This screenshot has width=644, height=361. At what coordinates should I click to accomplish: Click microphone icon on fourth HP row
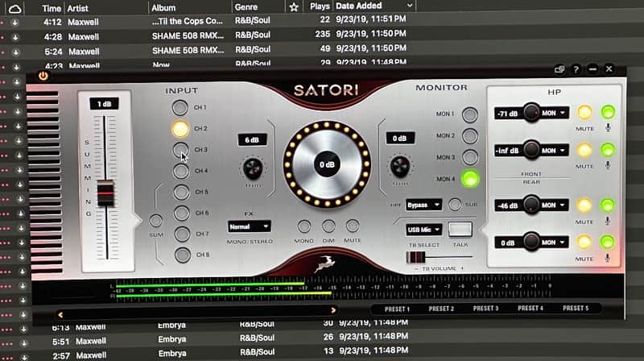point(608,258)
